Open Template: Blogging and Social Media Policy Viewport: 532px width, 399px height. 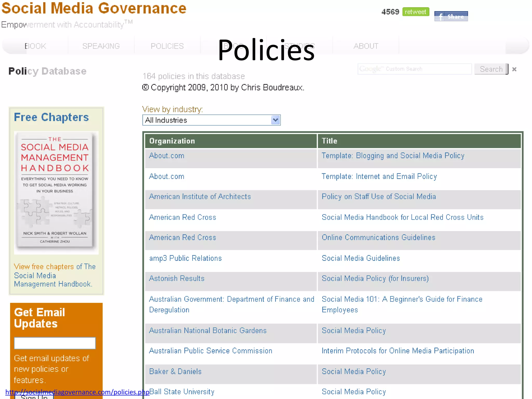393,156
